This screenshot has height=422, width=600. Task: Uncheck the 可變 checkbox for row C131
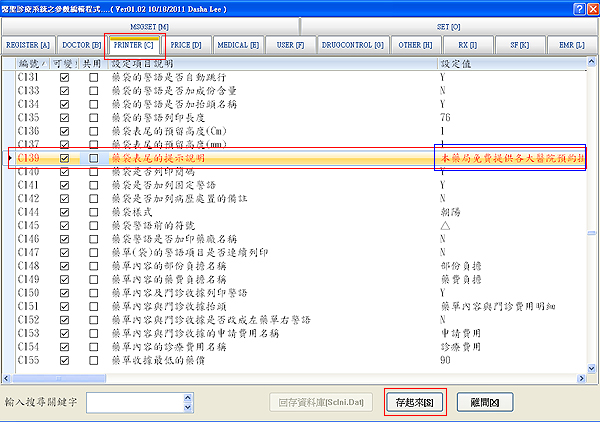pos(65,76)
